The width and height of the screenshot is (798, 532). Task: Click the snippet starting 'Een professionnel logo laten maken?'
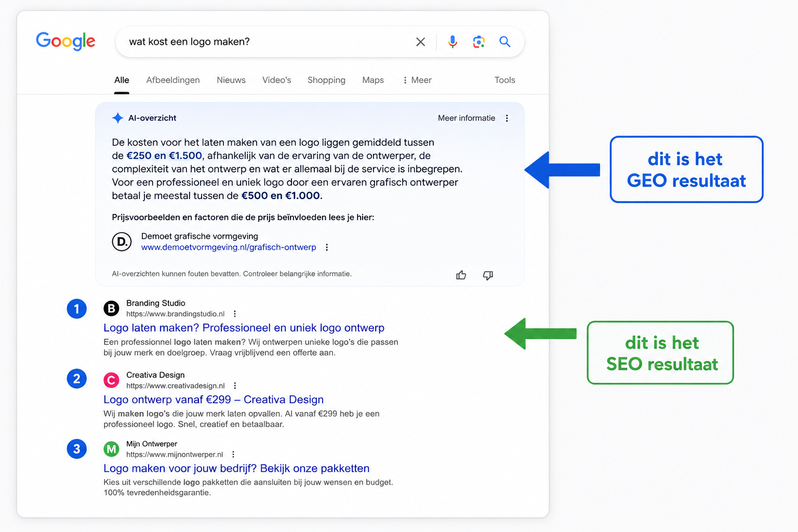coord(251,348)
